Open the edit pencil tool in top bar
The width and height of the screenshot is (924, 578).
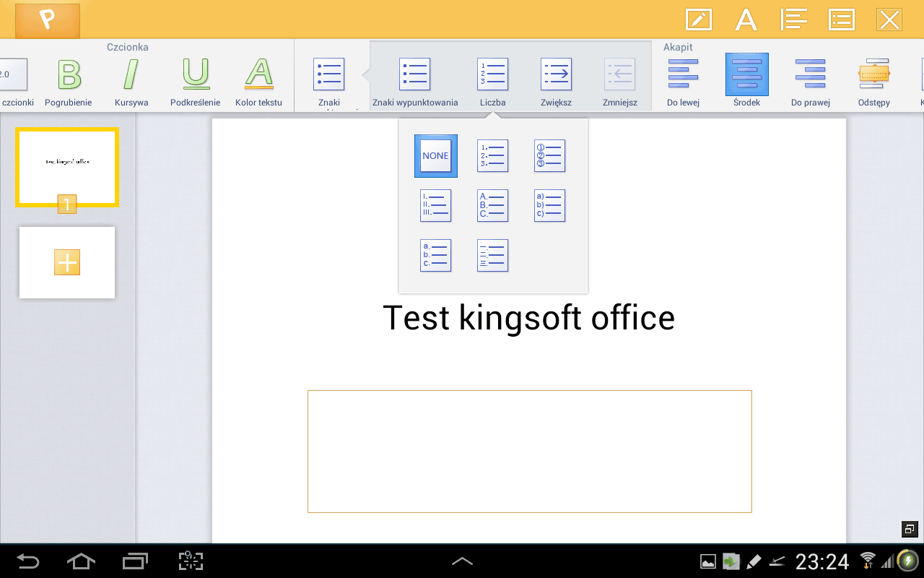click(698, 20)
